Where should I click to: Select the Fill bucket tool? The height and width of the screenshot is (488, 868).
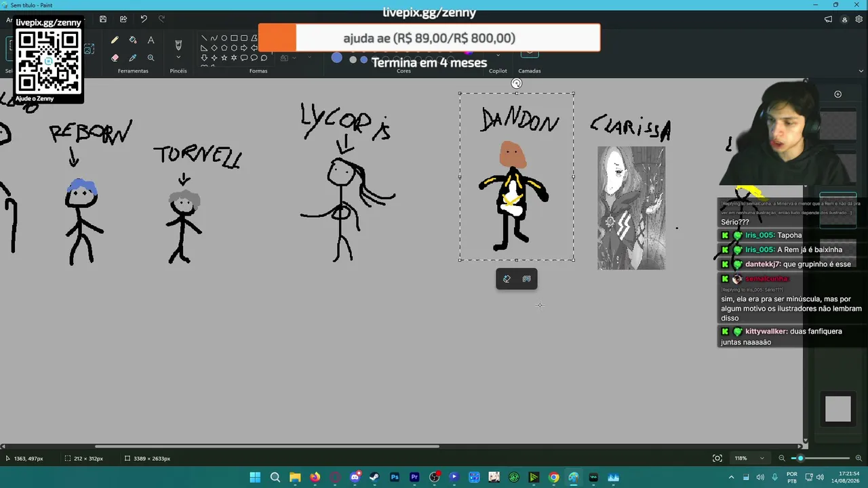pos(133,40)
